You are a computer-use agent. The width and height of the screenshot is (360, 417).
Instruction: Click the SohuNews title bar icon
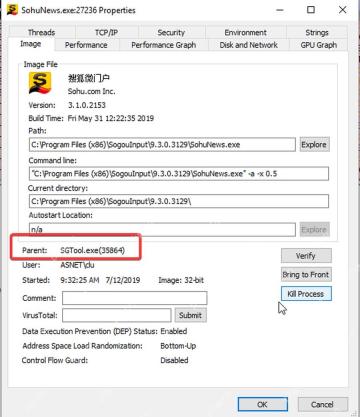click(12, 10)
